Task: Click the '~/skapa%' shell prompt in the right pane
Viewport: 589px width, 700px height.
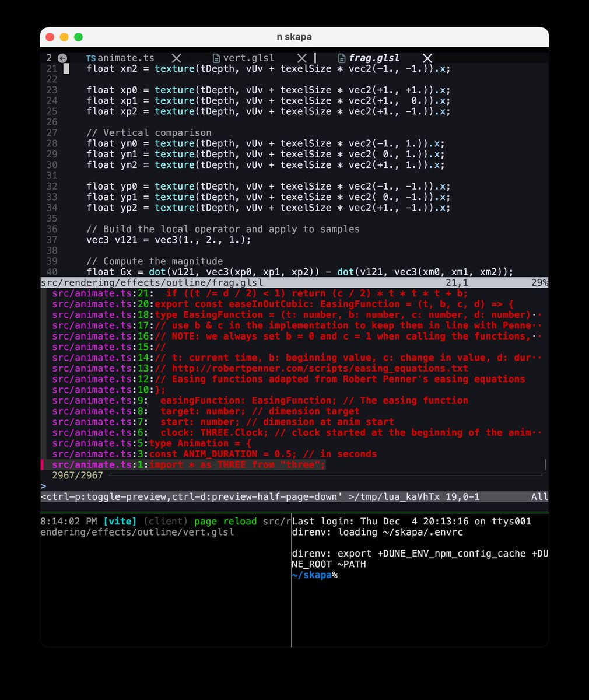Action: (x=315, y=575)
